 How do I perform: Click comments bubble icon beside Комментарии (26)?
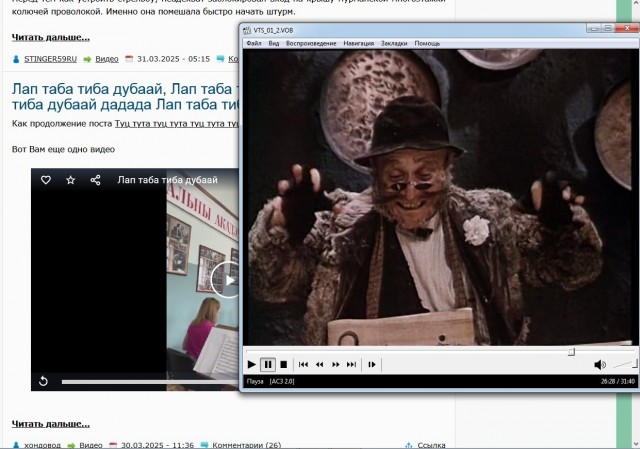204,445
